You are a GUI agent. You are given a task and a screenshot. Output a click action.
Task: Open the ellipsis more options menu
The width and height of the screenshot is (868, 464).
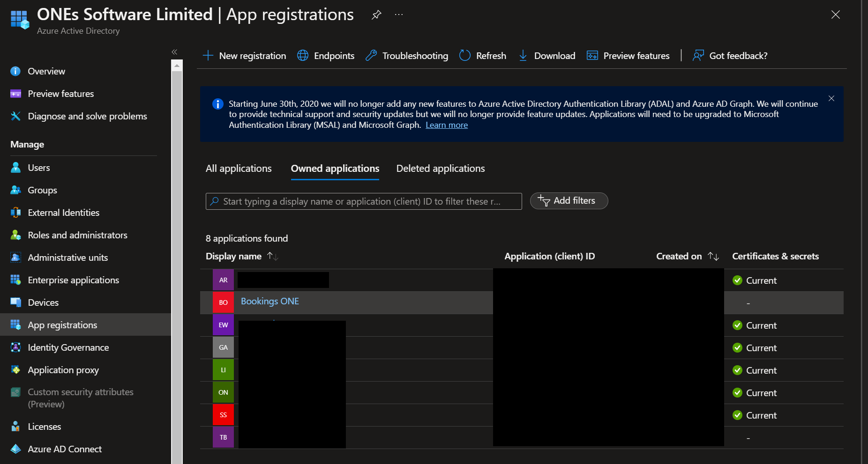pos(399,15)
